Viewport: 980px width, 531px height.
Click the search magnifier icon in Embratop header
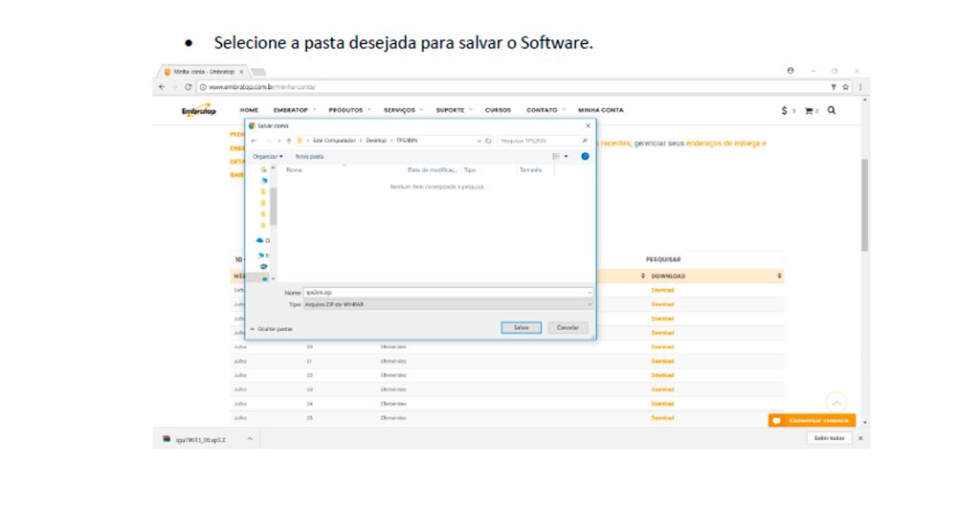[x=831, y=111]
